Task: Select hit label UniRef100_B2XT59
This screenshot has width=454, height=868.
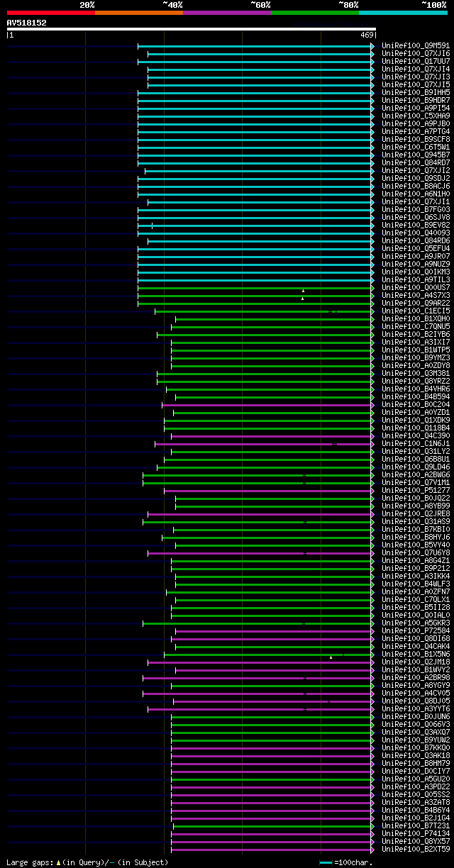Action: coord(416,850)
